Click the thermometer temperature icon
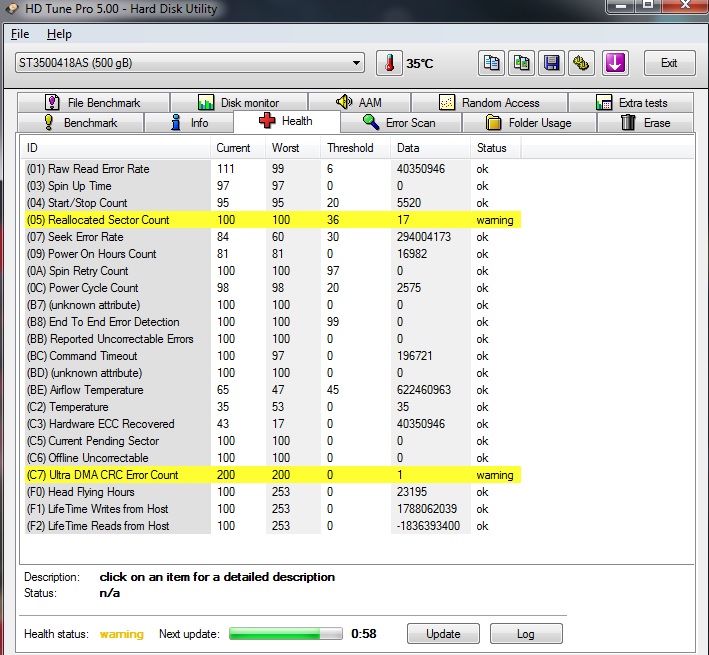The height and width of the screenshot is (655, 709). pyautogui.click(x=388, y=63)
